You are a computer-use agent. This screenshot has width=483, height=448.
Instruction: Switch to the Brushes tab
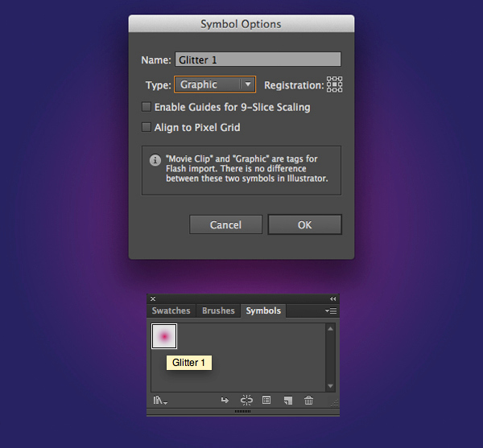(x=218, y=311)
